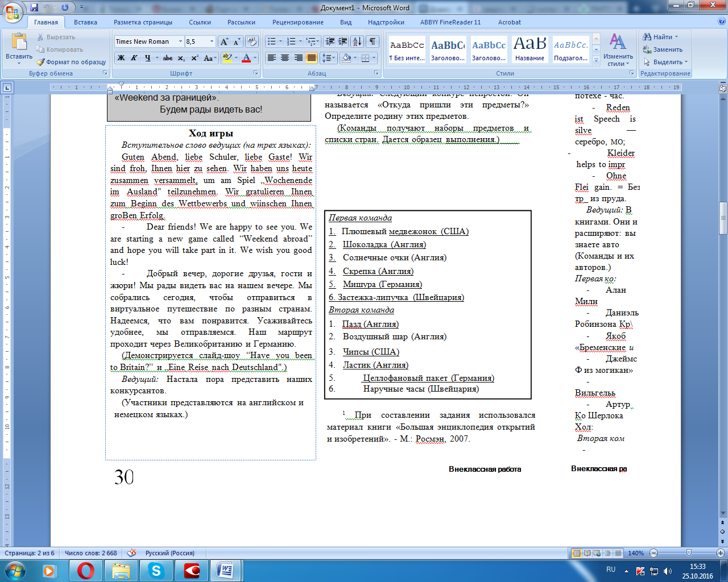Open the Разметка страницы tab
This screenshot has height=582, width=728.
pos(143,22)
